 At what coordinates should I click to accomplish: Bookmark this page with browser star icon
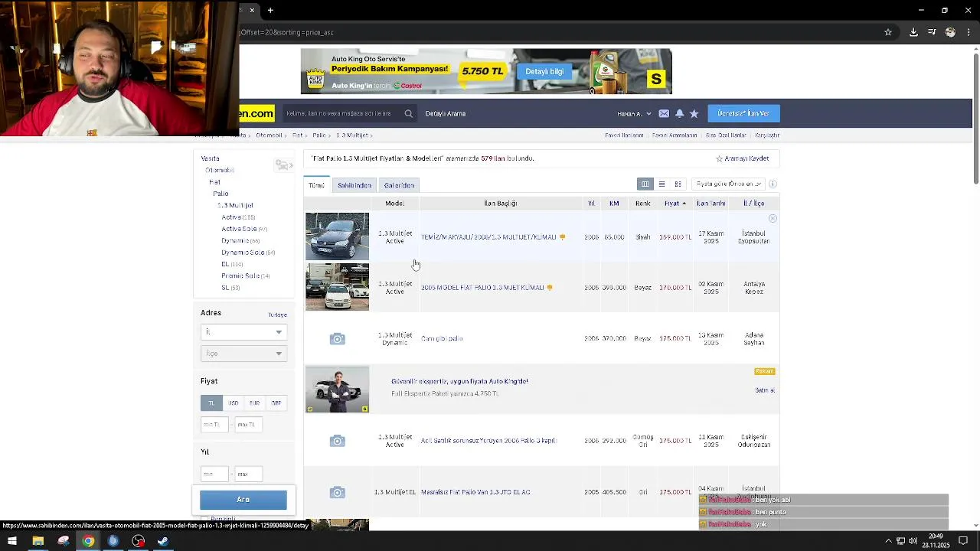pos(888,32)
